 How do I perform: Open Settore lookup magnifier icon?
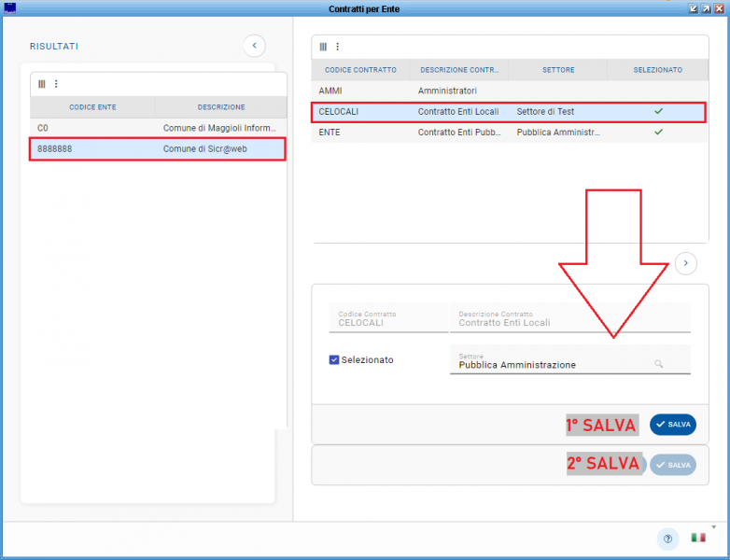pyautogui.click(x=658, y=364)
